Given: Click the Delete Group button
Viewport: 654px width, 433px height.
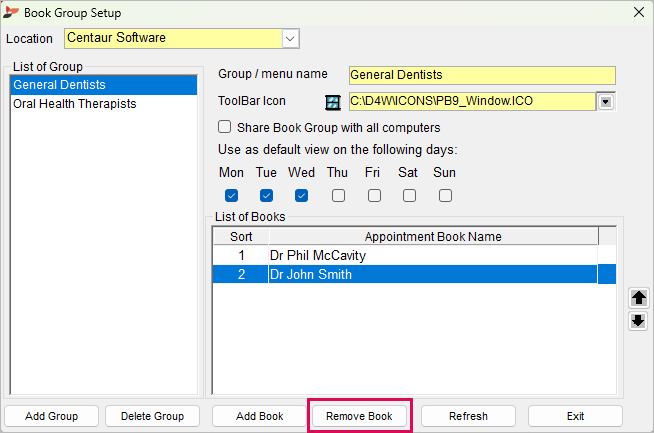Looking at the screenshot, I should [x=152, y=416].
